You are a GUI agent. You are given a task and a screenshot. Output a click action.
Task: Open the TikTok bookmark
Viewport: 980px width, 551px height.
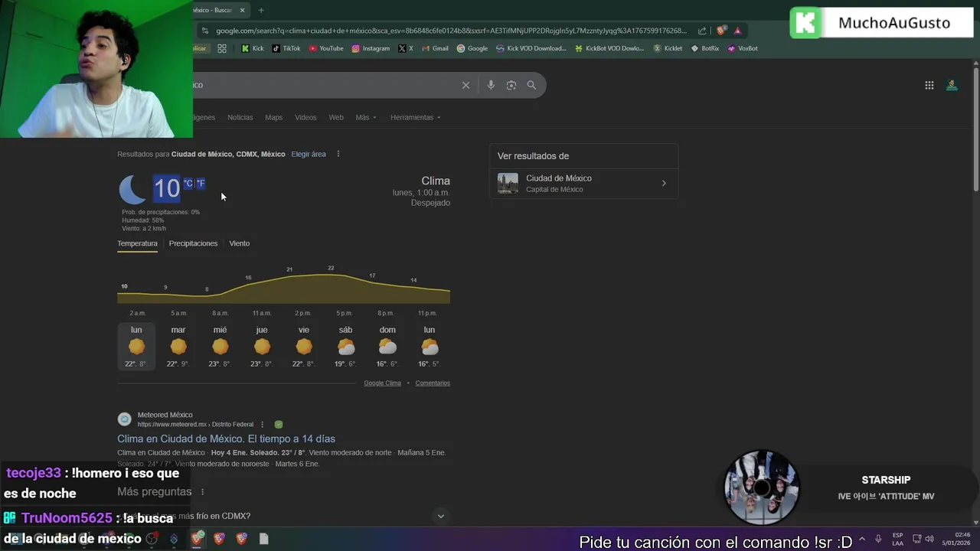[286, 48]
